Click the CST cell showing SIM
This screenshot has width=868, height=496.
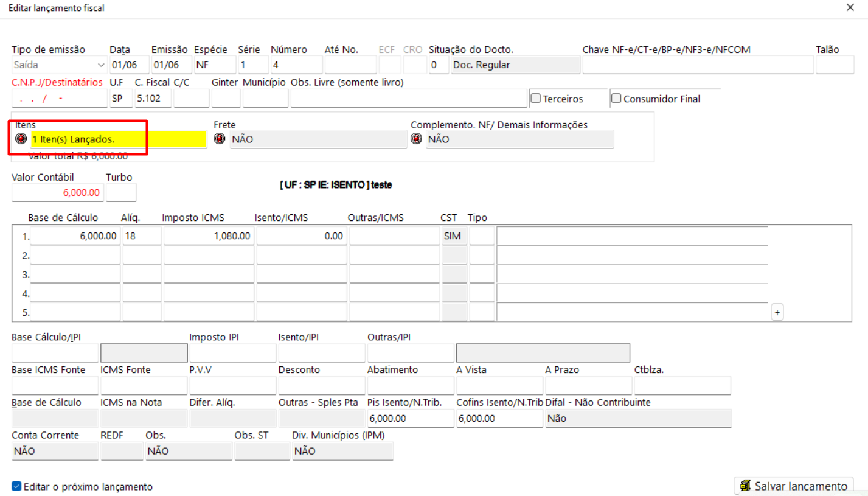pyautogui.click(x=455, y=236)
